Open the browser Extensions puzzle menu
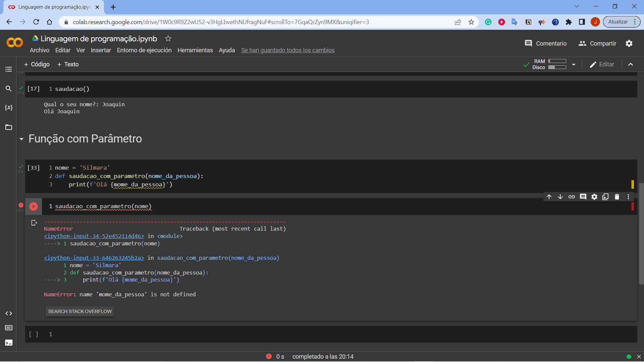Viewport: 644px width, 362px height. tap(569, 22)
